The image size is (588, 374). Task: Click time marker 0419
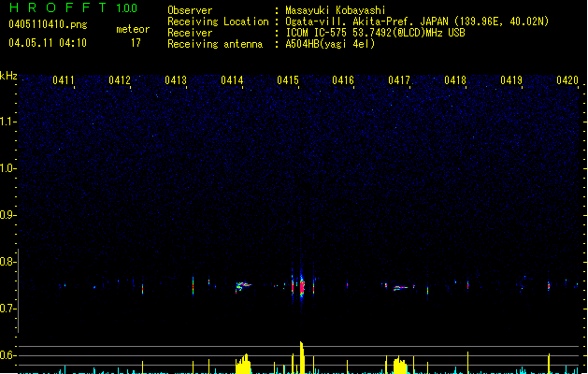tap(511, 80)
